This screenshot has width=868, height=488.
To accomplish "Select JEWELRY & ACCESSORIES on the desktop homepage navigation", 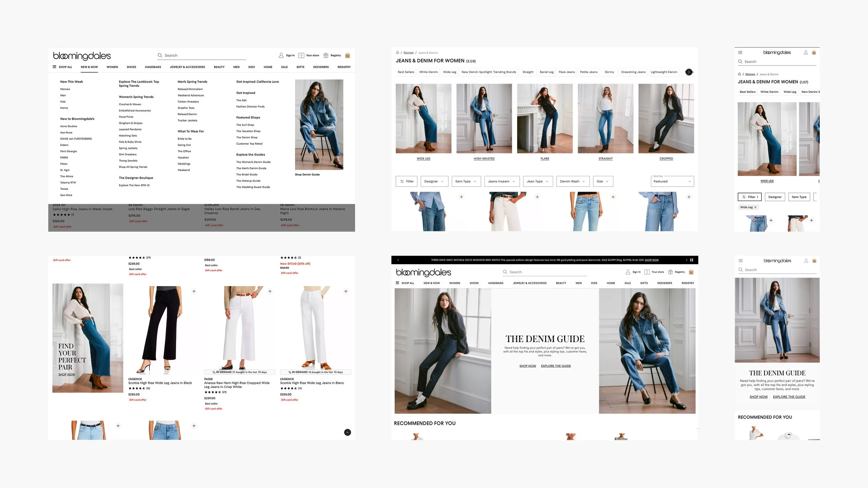I will tap(529, 283).
